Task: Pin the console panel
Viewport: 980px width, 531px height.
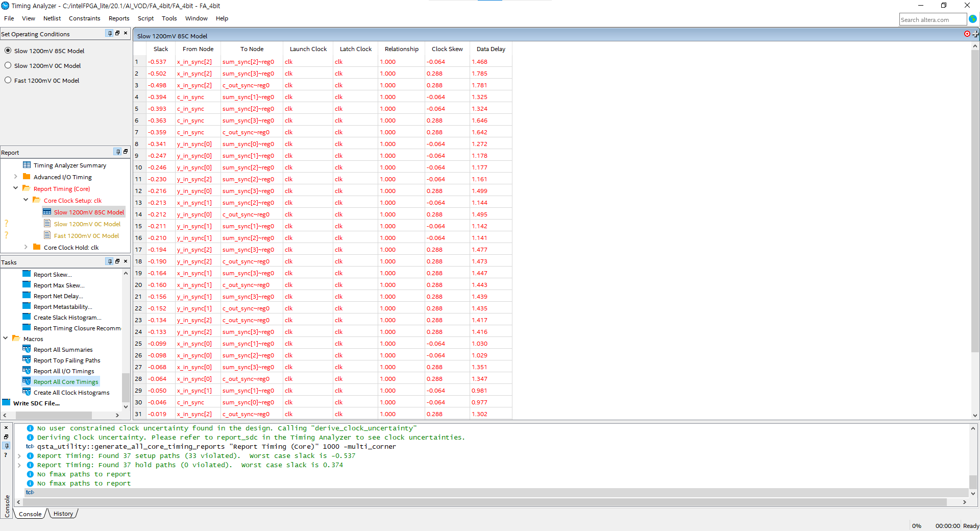Action: pyautogui.click(x=6, y=446)
